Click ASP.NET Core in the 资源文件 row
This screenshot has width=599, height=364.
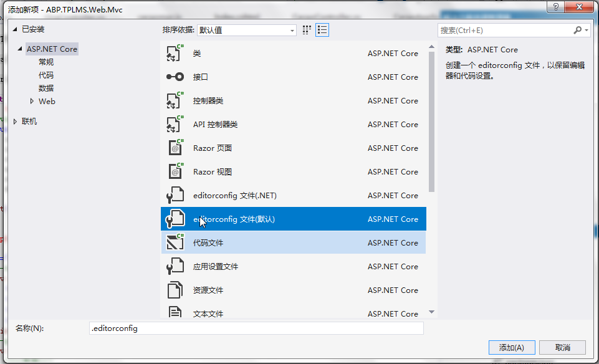point(393,290)
